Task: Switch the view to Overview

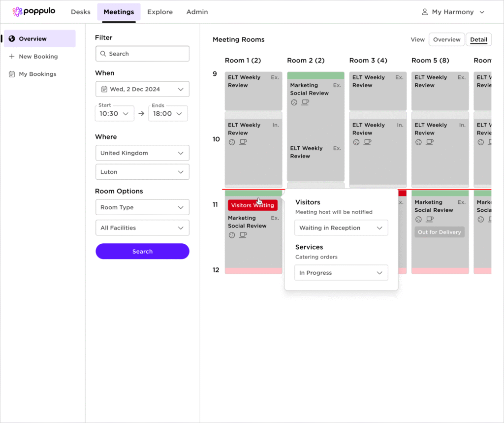Action: 446,40
